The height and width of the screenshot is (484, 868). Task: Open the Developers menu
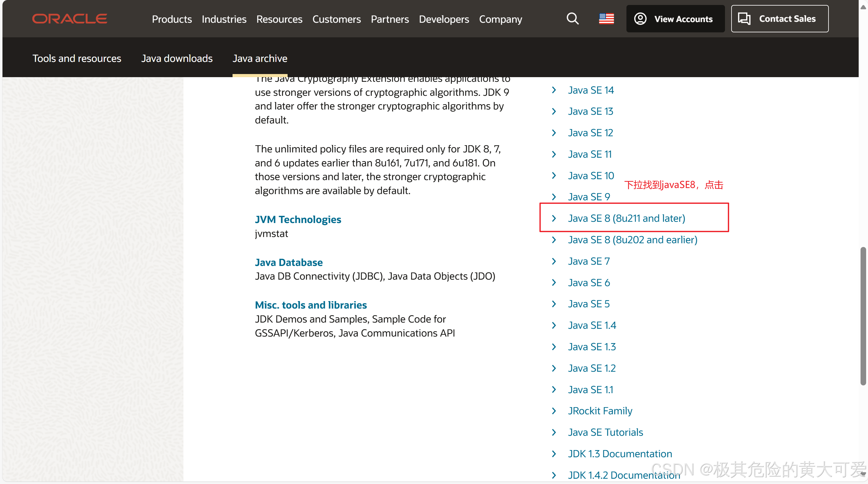point(444,19)
